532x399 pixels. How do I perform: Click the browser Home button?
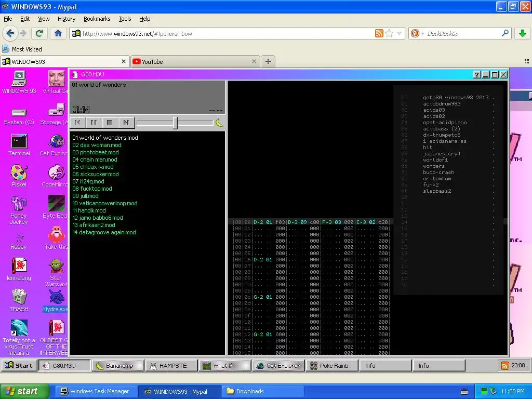coord(58,33)
